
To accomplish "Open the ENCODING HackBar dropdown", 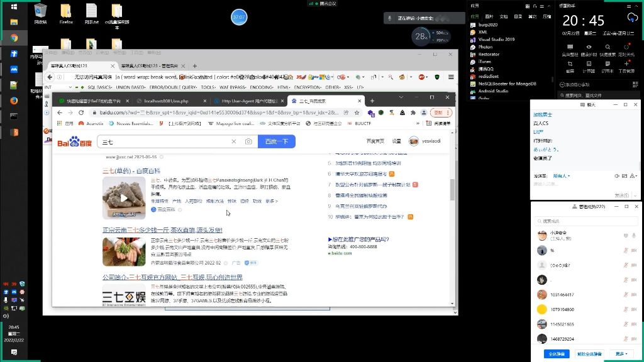I will click(262, 87).
